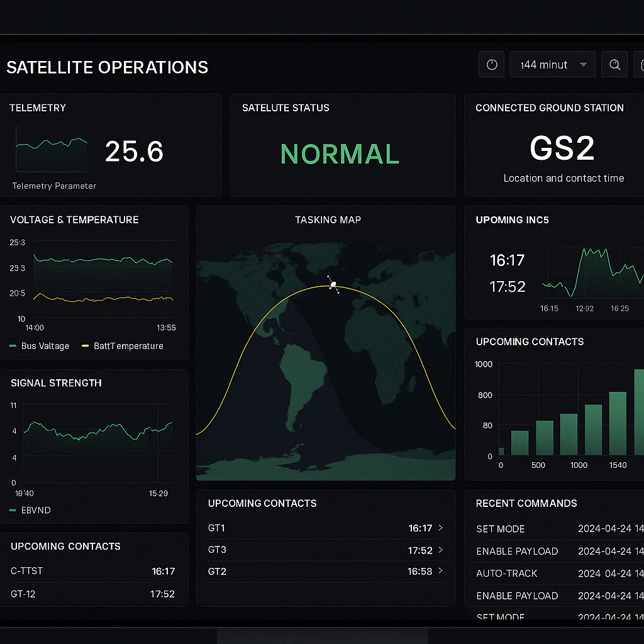Open the 144 minut time range dropdown
Screen dimensions: 644x644
(x=552, y=65)
